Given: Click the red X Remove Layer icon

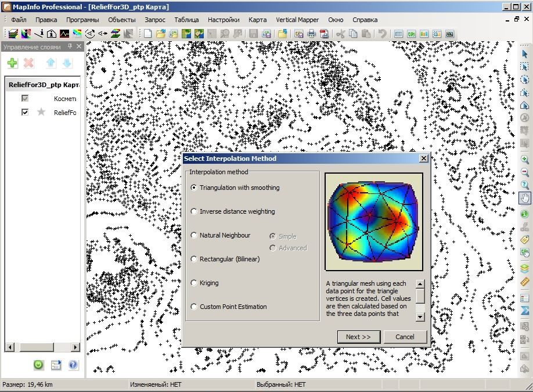Looking at the screenshot, I should point(29,63).
